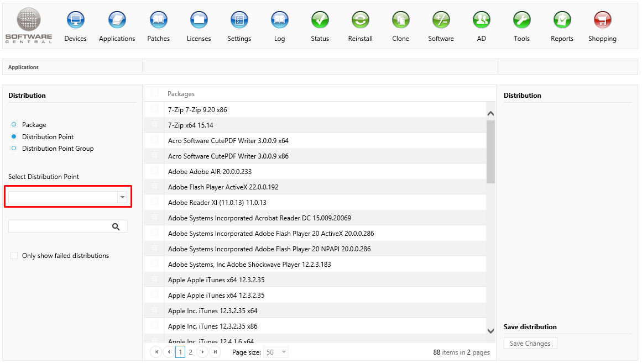642x364 pixels.
Task: Open the Devices section icon
Action: pyautogui.click(x=75, y=20)
